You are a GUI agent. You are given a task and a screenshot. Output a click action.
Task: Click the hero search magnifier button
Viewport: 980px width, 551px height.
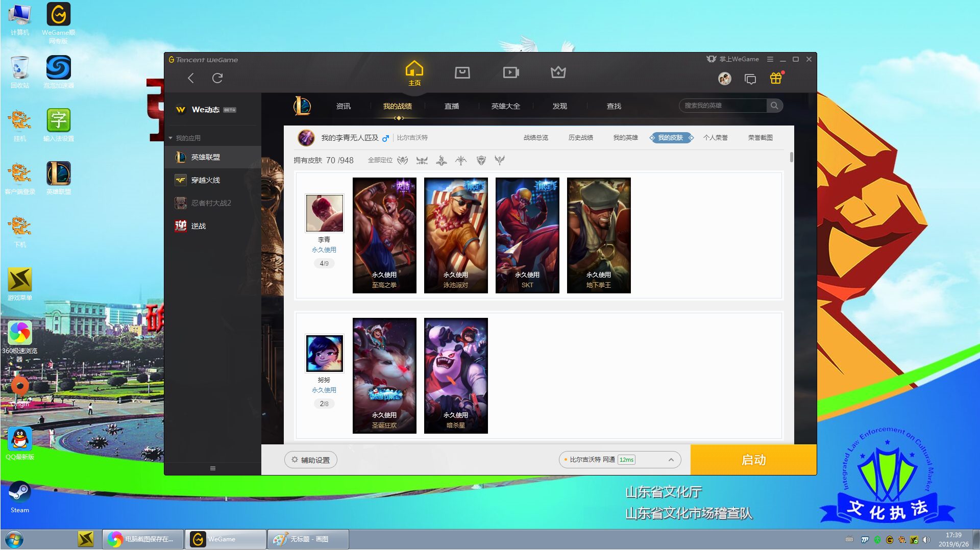[774, 106]
